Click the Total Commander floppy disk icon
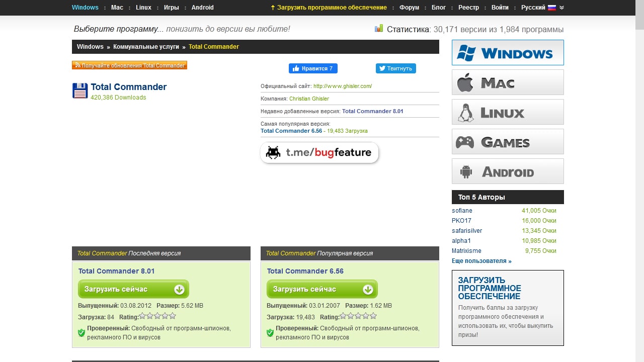The width and height of the screenshot is (644, 362). (80, 90)
